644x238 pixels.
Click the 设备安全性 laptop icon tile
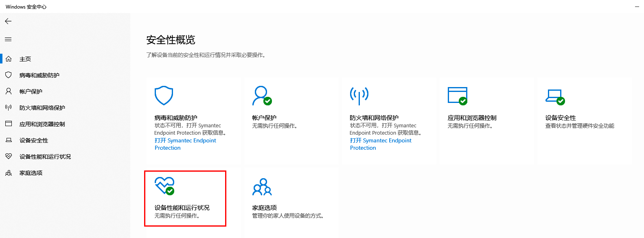(555, 96)
